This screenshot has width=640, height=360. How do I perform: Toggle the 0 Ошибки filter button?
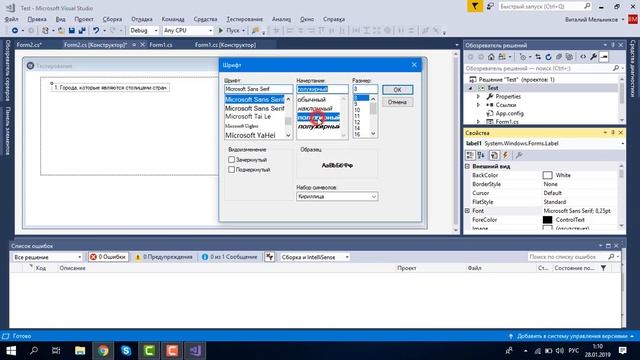point(108,257)
